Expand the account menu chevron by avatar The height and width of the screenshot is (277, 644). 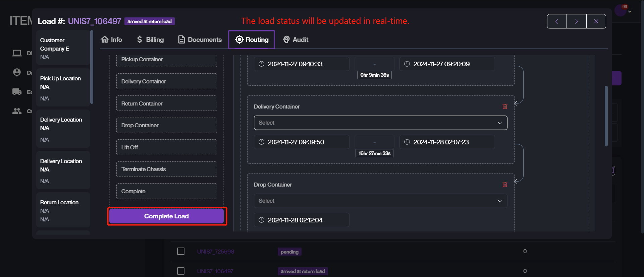coord(630,12)
